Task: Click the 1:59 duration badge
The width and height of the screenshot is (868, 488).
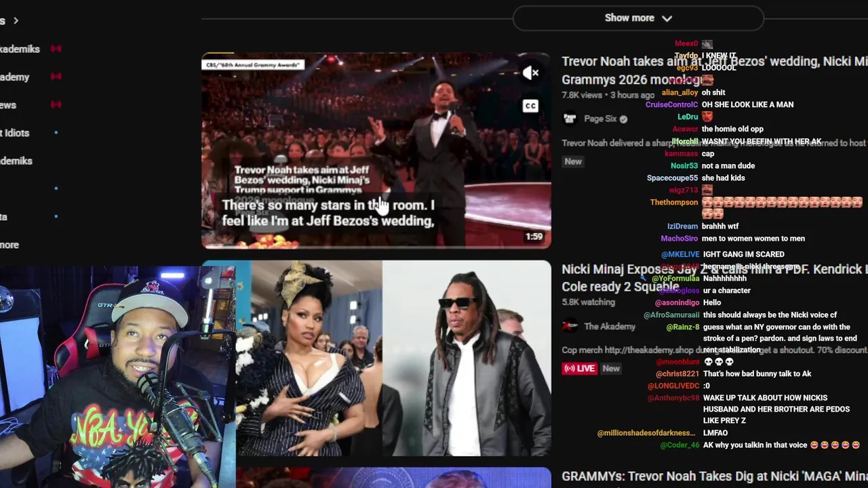Action: click(534, 237)
